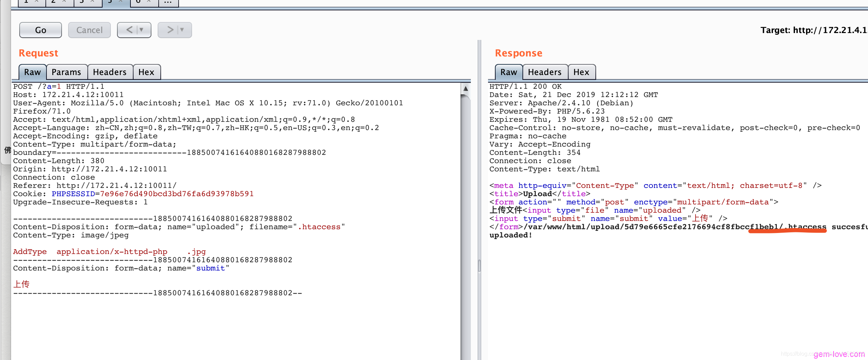Click the '.htaccess' filename in request body
The image size is (868, 360).
(319, 227)
